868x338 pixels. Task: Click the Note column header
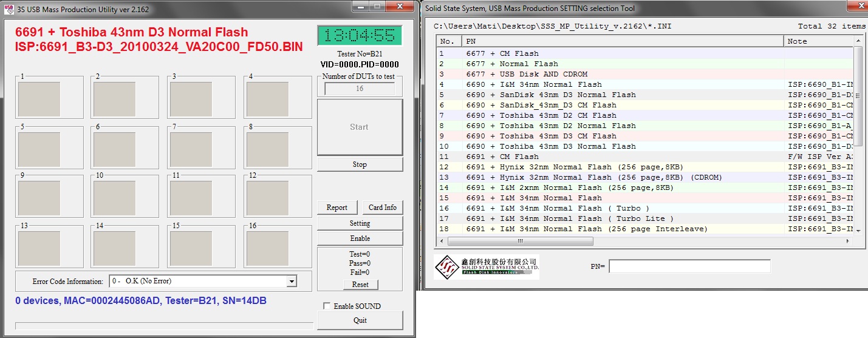pos(819,41)
